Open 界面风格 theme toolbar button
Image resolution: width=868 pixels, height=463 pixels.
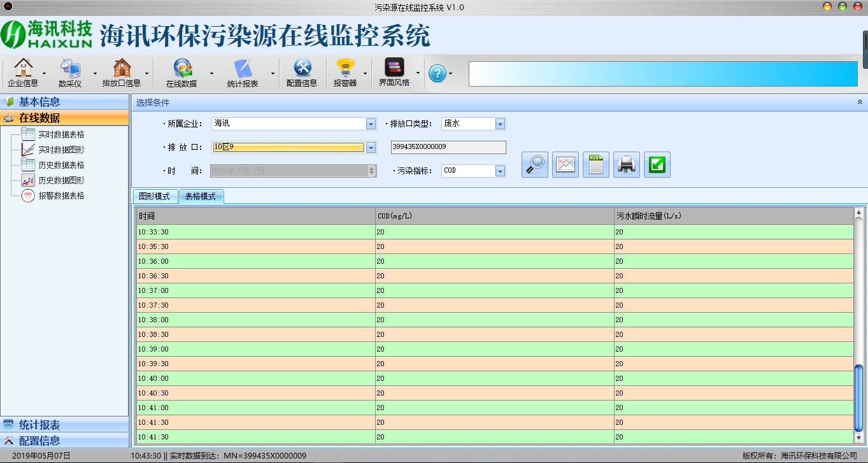point(394,73)
